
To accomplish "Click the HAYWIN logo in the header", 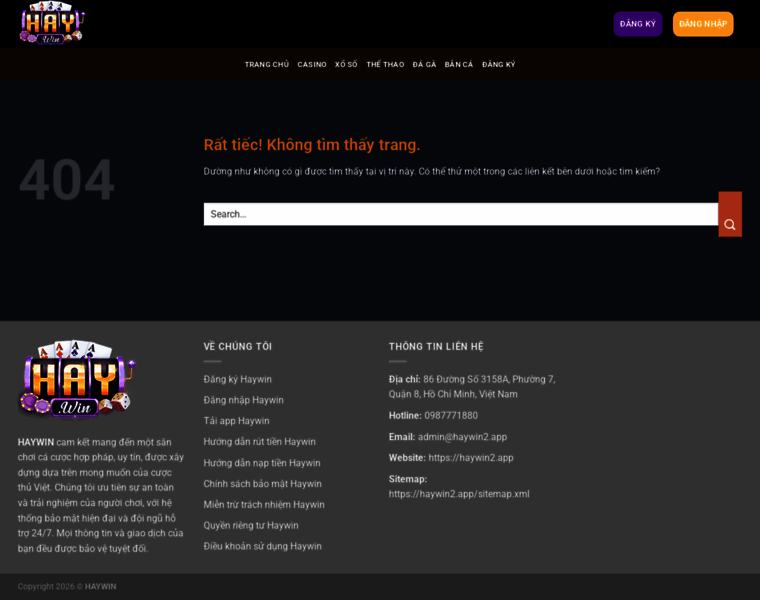I will click(52, 23).
